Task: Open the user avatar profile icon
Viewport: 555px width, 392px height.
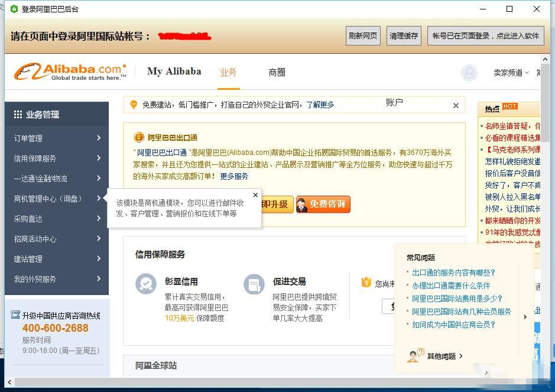Action: pyautogui.click(x=469, y=73)
